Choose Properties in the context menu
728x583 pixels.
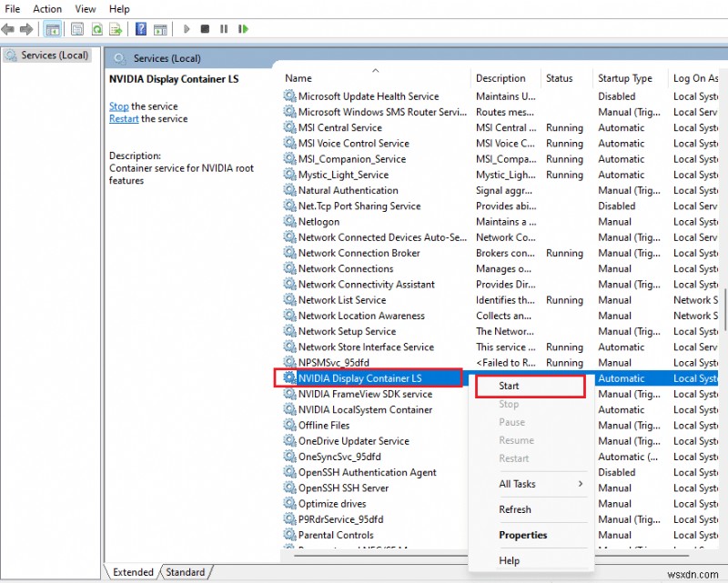532,535
